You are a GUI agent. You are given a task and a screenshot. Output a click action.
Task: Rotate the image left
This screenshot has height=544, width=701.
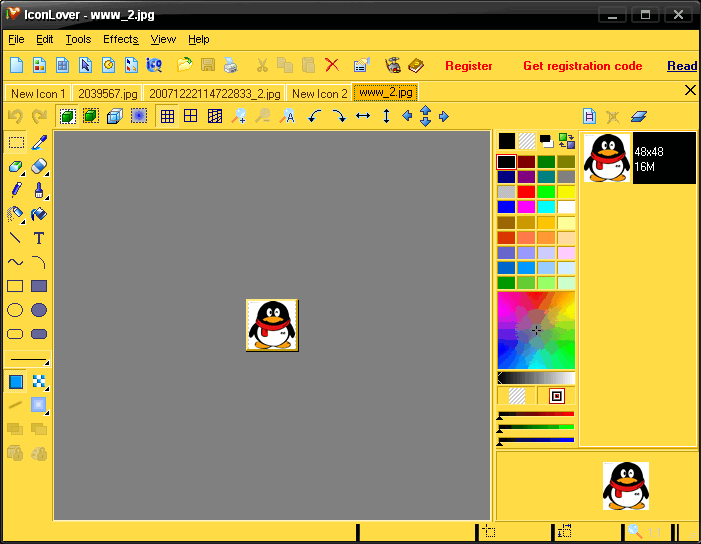pyautogui.click(x=315, y=117)
